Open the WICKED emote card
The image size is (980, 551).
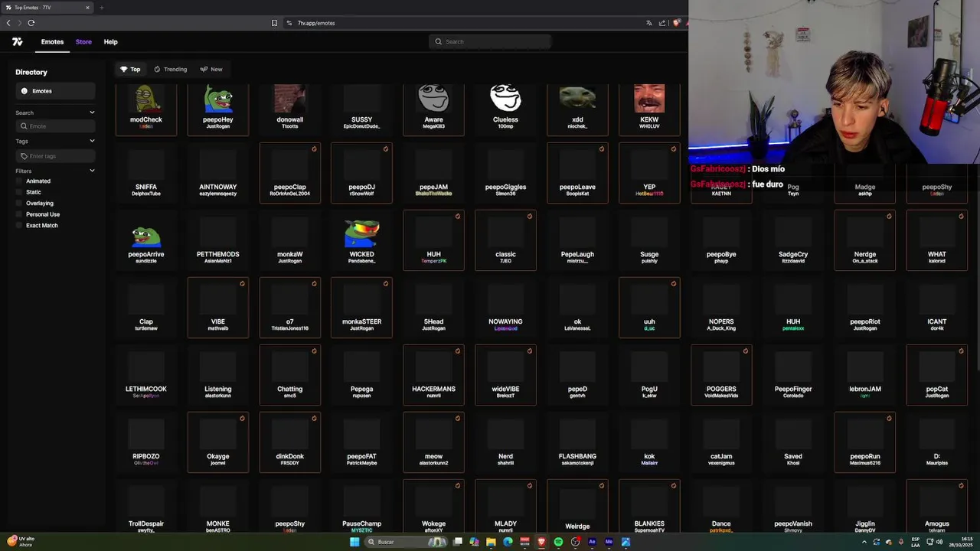[361, 240]
